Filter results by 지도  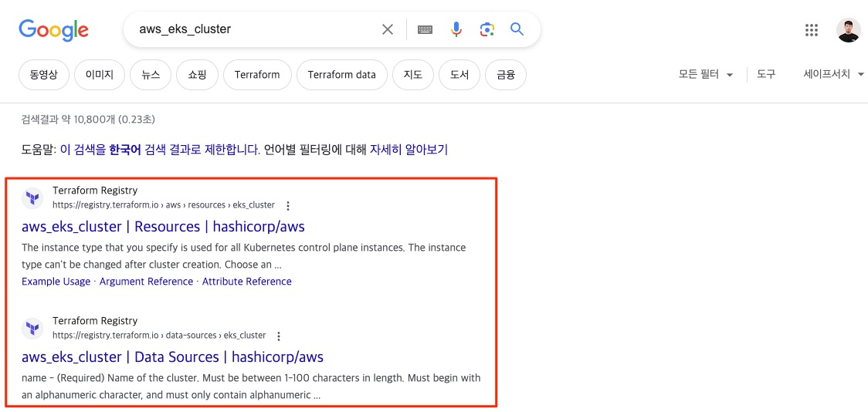[413, 75]
